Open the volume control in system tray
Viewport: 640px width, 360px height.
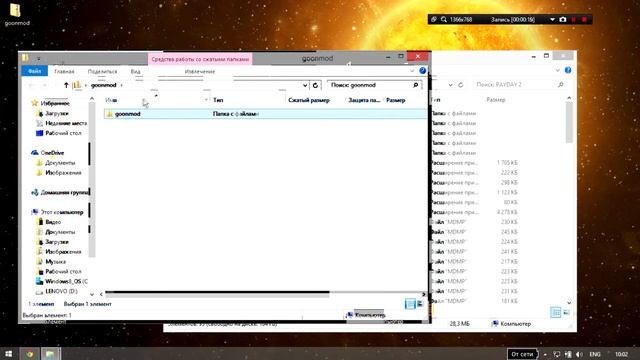click(x=579, y=354)
